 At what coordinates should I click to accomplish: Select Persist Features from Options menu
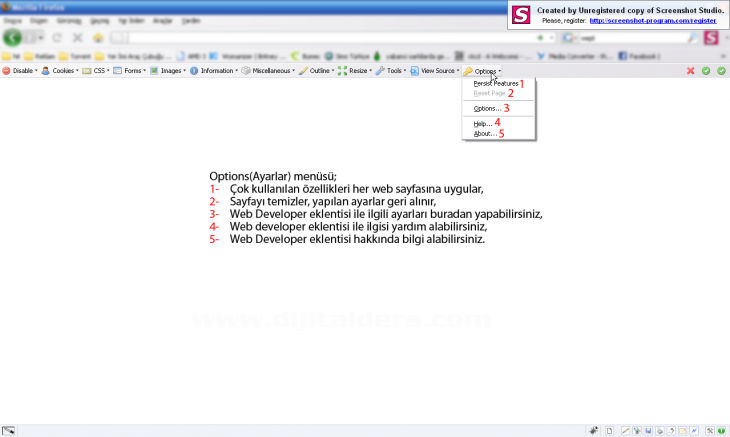(495, 83)
